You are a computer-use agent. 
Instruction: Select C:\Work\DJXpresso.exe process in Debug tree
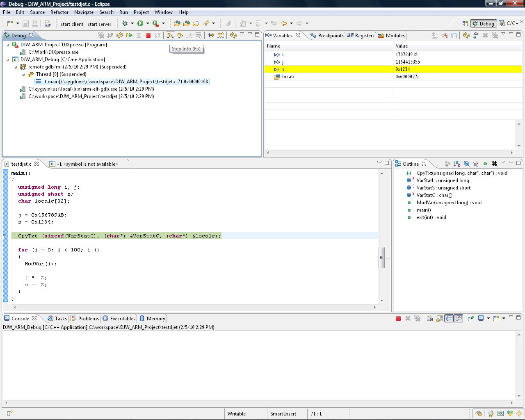pos(53,52)
